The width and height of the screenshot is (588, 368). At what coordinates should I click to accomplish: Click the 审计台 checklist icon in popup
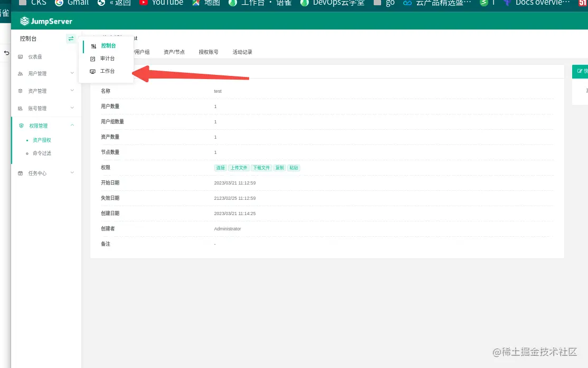(x=92, y=59)
